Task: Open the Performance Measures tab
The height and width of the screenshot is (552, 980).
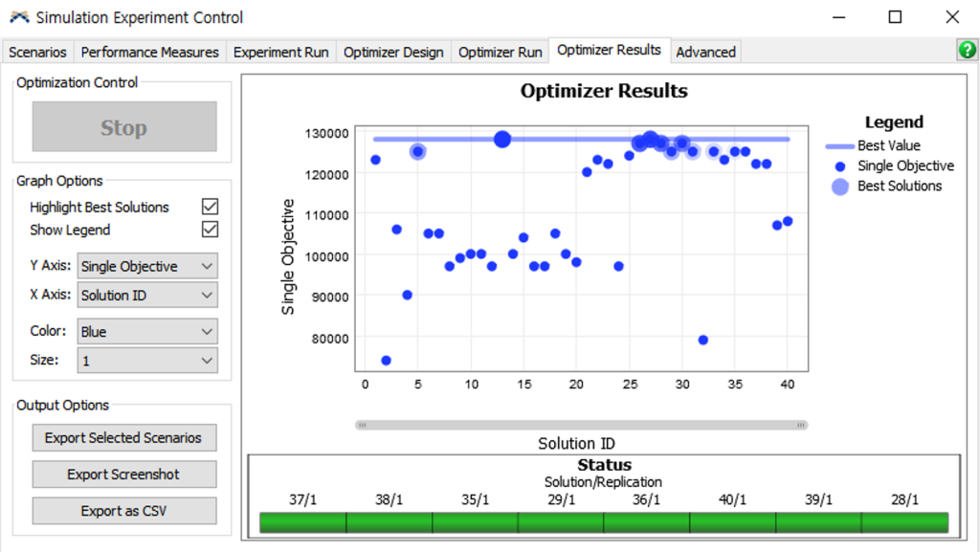Action: click(x=150, y=52)
